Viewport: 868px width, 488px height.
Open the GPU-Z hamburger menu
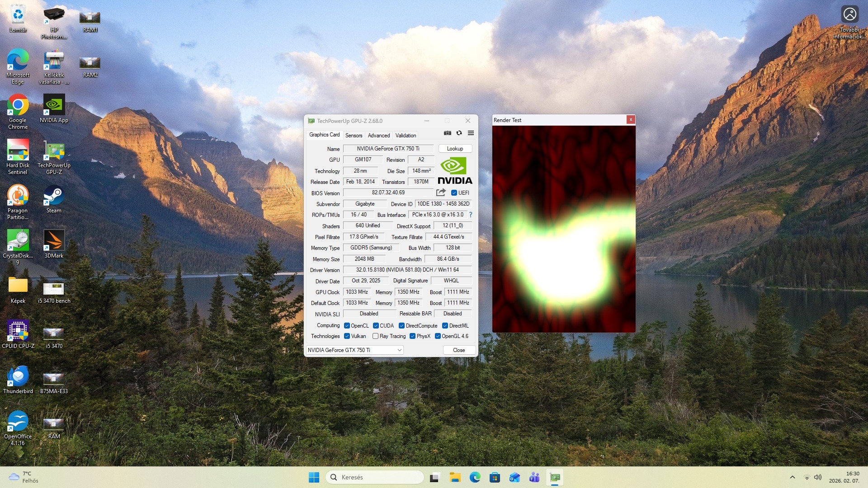pos(471,133)
